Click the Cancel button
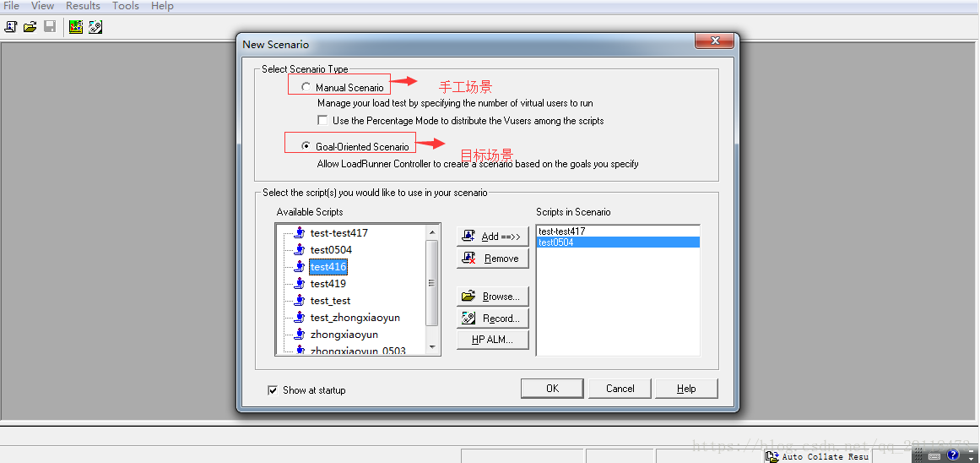980x463 pixels. pos(620,389)
